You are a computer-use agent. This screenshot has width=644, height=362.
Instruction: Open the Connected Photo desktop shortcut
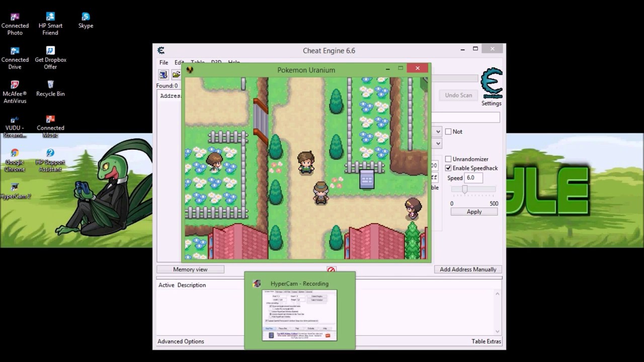pyautogui.click(x=15, y=24)
